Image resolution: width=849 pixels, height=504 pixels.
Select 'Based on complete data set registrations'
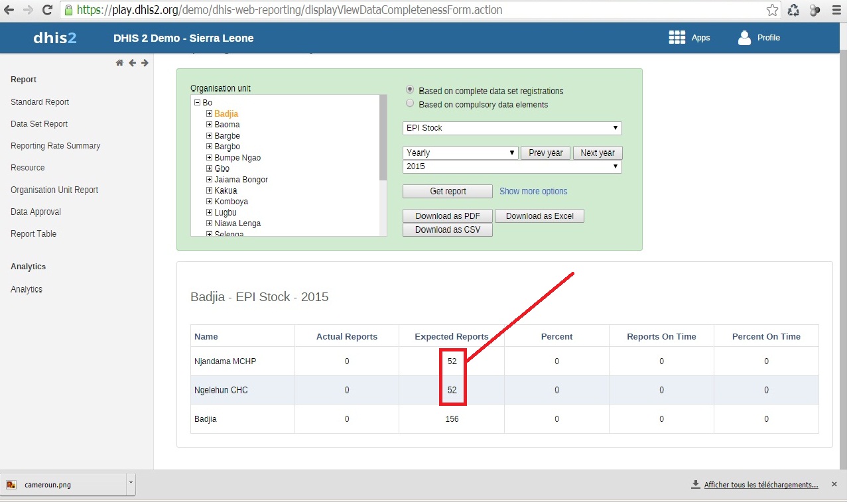coord(410,90)
